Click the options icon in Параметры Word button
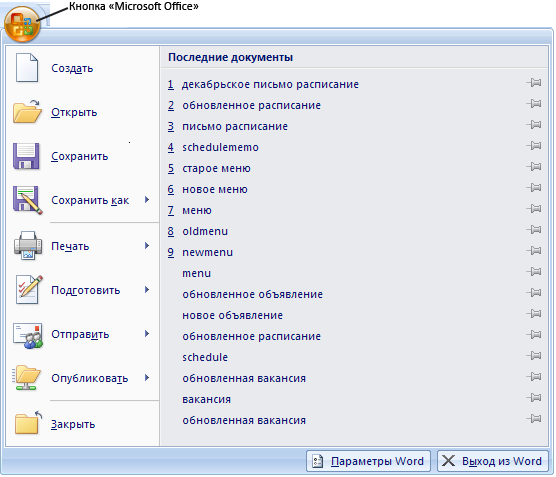The image size is (556, 477). pyautogui.click(x=317, y=461)
